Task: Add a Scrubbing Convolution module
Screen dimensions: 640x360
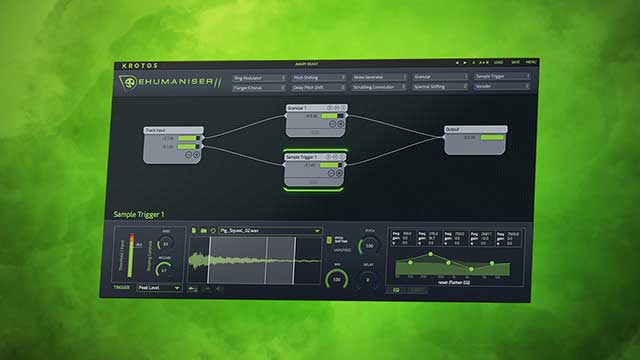Action: click(380, 87)
